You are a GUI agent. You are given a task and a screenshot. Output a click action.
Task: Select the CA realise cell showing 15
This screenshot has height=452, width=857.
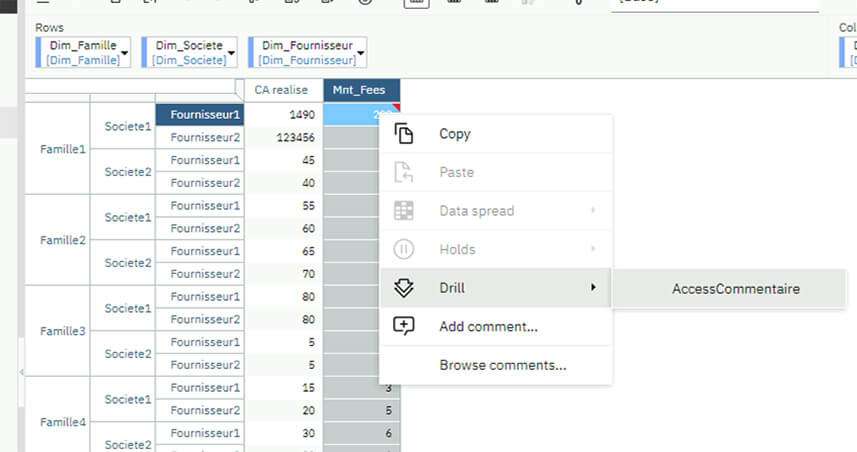pos(284,388)
